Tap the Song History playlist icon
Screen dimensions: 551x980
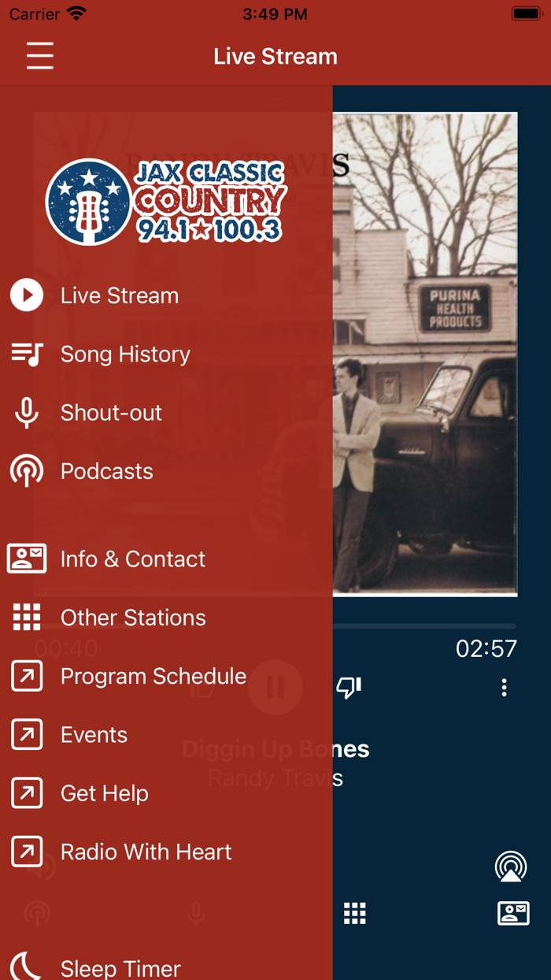27,355
